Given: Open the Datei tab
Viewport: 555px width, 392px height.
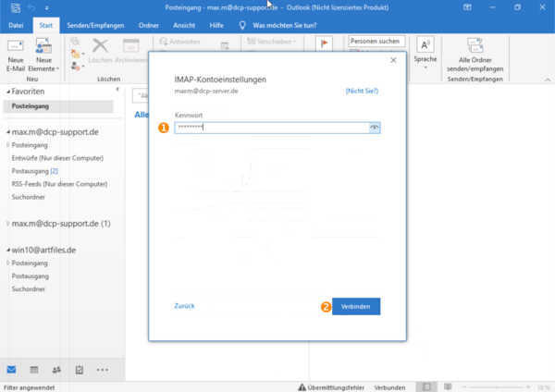Looking at the screenshot, I should coord(16,26).
